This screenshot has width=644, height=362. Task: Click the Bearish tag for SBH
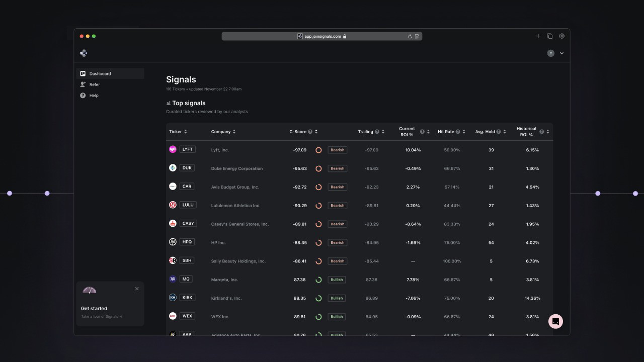pos(338,261)
